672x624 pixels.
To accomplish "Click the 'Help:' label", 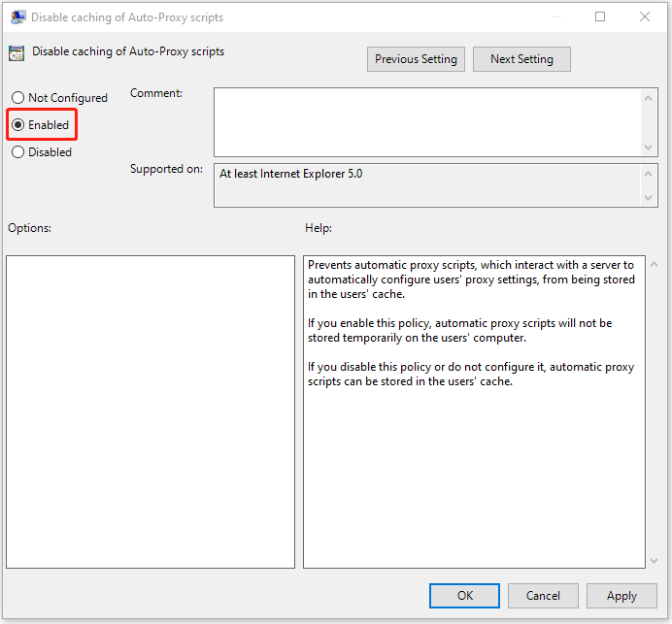I will coord(319,228).
